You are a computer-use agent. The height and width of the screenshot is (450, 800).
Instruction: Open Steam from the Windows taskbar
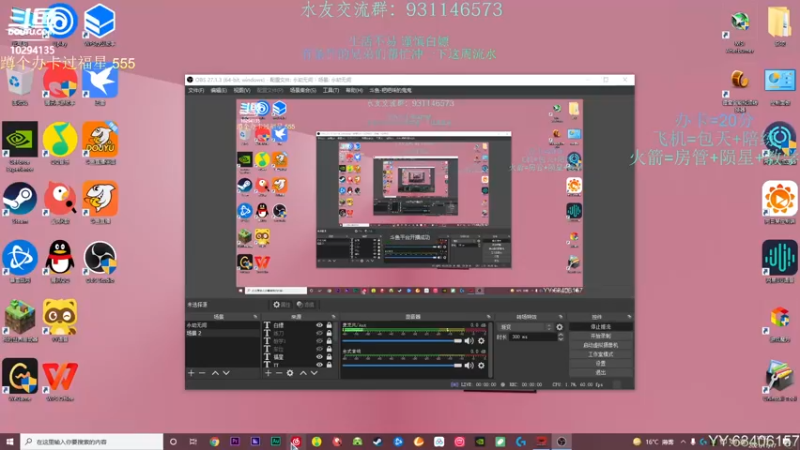378,442
